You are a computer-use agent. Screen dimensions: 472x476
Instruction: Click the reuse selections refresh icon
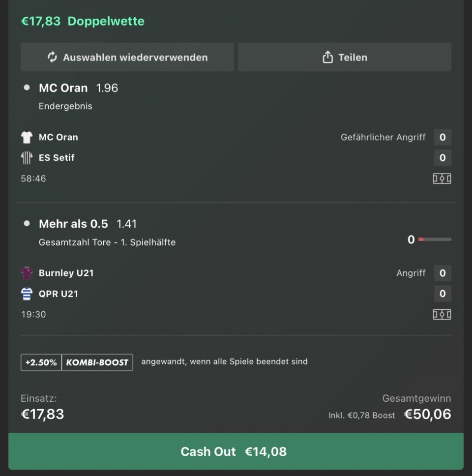[52, 57]
